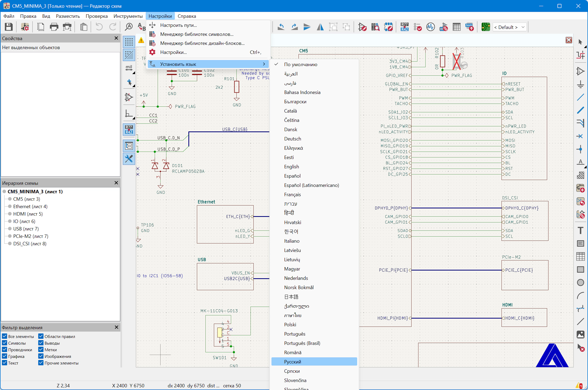This screenshot has width=588, height=390.
Task: Select the Add label tool
Action: click(x=580, y=162)
